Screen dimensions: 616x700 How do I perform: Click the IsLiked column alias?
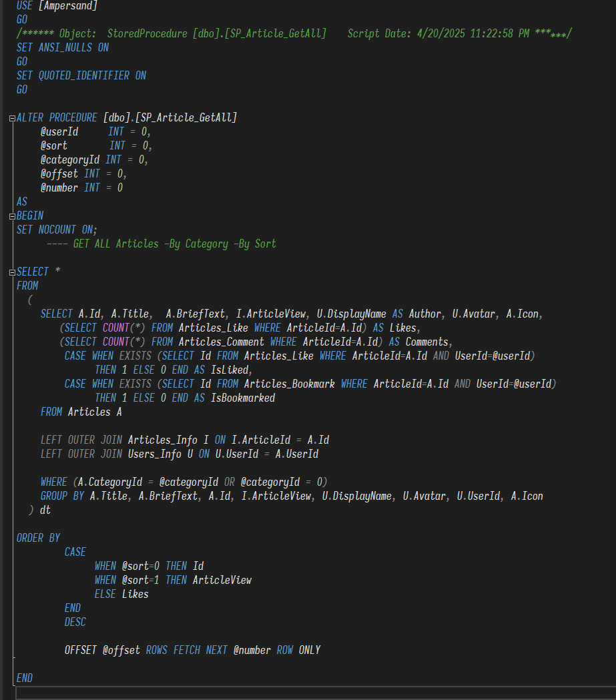click(x=229, y=370)
